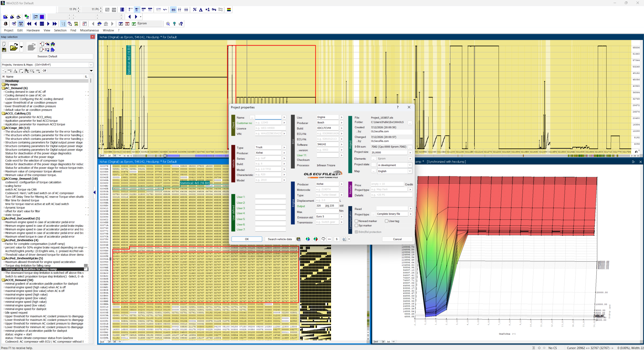Click the blue puzzle piece plugin icon
This screenshot has width=644, height=350.
coord(53,50)
